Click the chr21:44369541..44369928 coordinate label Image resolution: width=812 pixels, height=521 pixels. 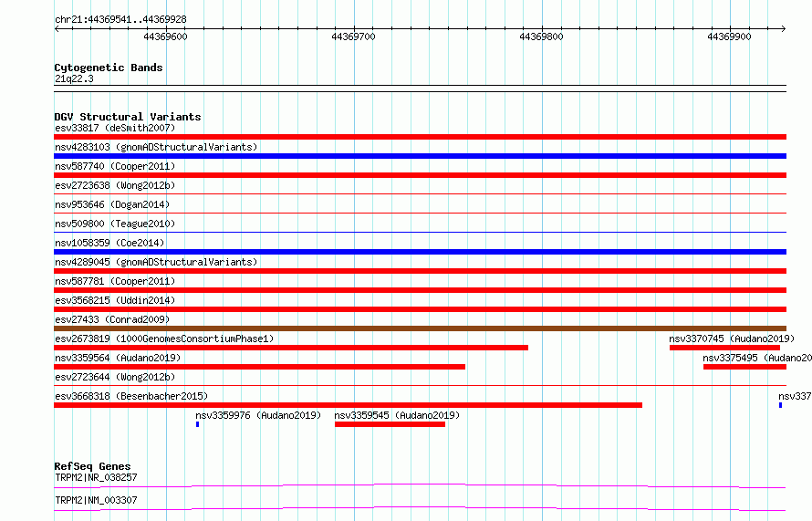(x=120, y=19)
